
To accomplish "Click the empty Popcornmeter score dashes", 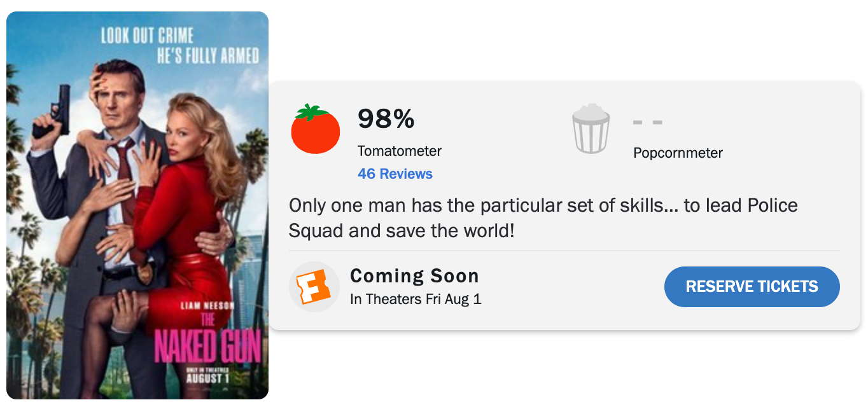I will coord(648,121).
